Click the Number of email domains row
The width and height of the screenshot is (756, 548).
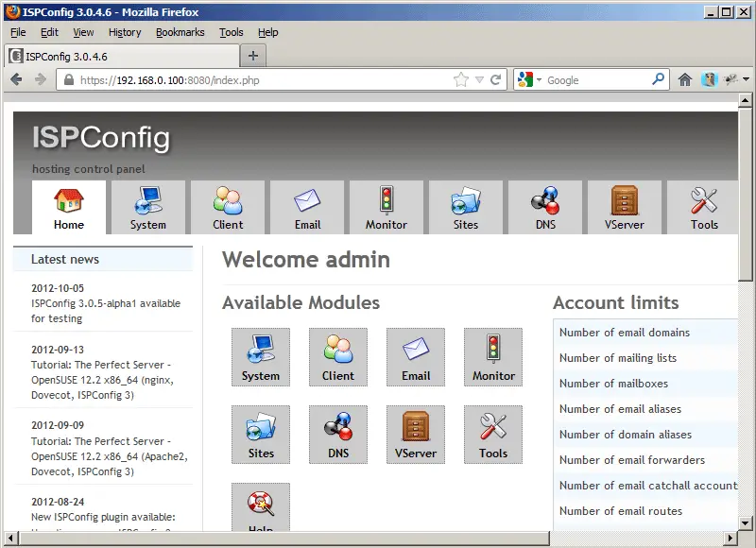pos(645,332)
